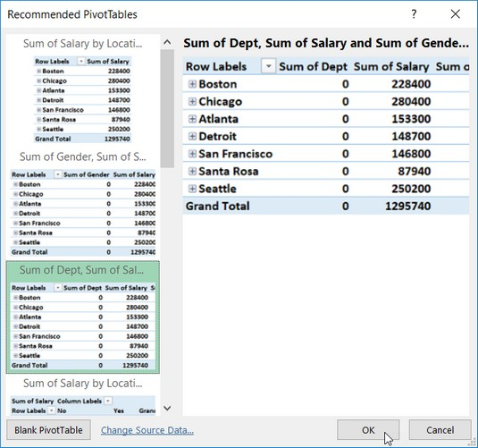Click the scroll up arrow of thumbnail list
The width and height of the screenshot is (478, 448).
[x=167, y=42]
